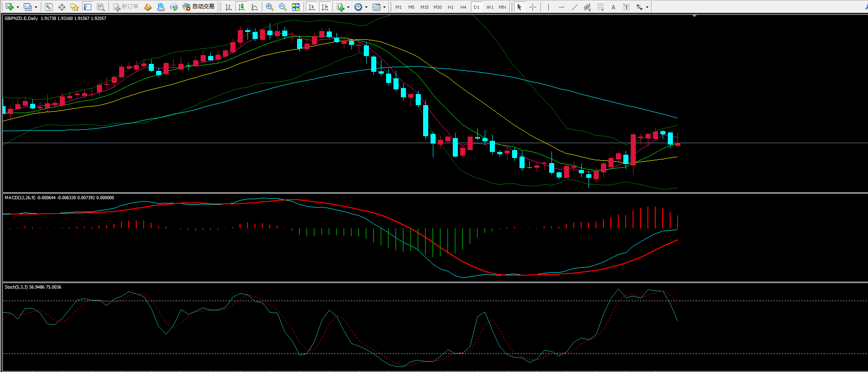Toggle chart auto scroll
The image size is (868, 372).
(312, 7)
